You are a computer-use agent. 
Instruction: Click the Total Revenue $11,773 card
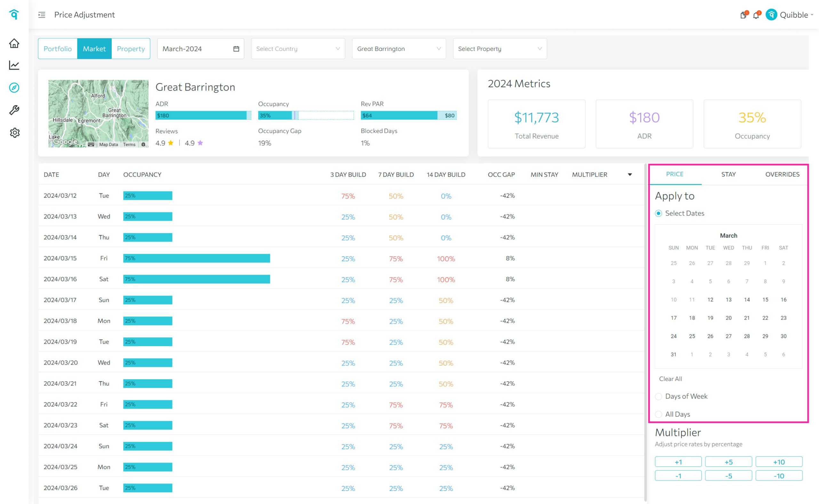click(536, 124)
